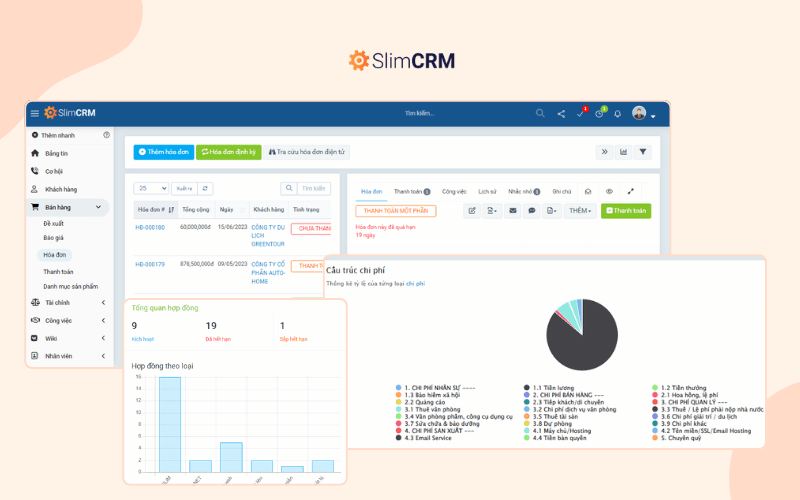Screen dimensions: 800x500
Task: Open invoice HĐ-000180
Action: point(150,228)
